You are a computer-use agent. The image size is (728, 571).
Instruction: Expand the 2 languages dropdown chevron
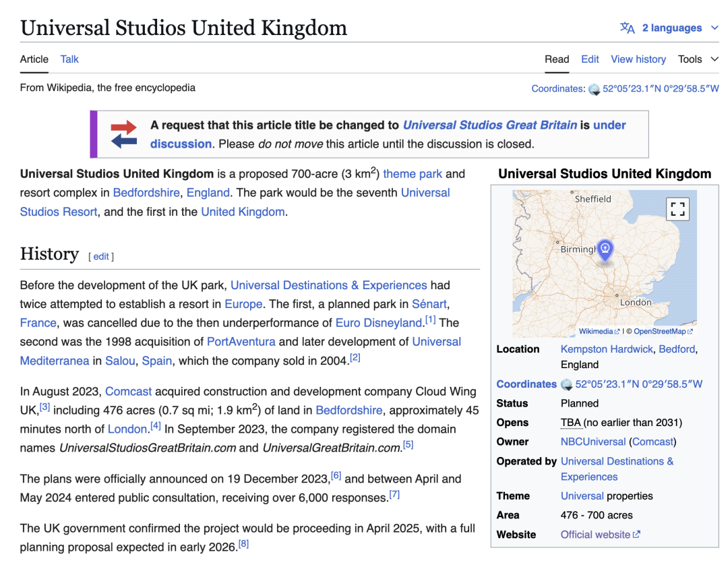pyautogui.click(x=715, y=28)
